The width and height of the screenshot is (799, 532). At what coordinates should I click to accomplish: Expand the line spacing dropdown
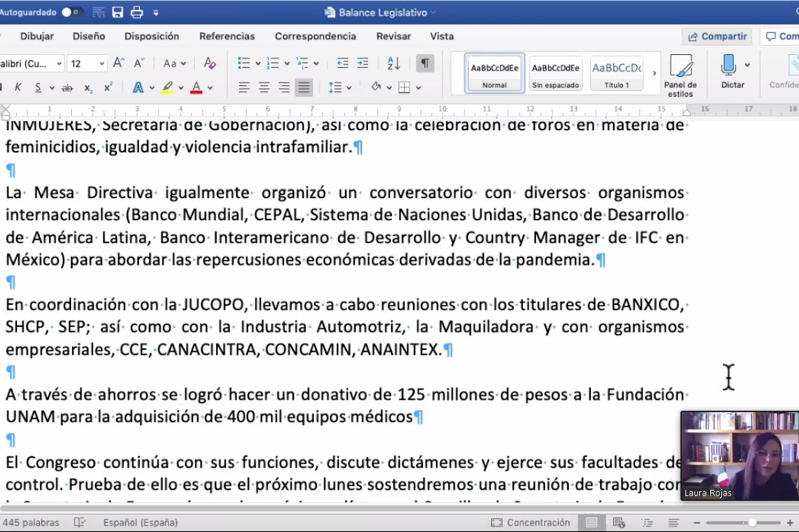pyautogui.click(x=349, y=88)
